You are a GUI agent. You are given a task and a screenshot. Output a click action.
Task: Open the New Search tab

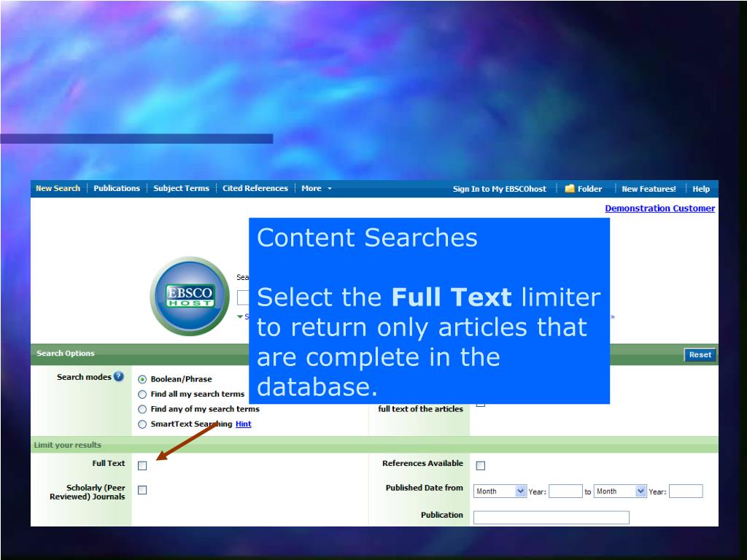point(58,189)
